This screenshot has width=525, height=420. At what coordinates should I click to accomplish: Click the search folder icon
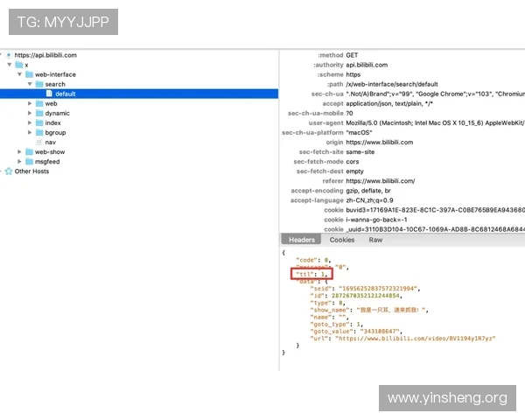click(x=38, y=84)
